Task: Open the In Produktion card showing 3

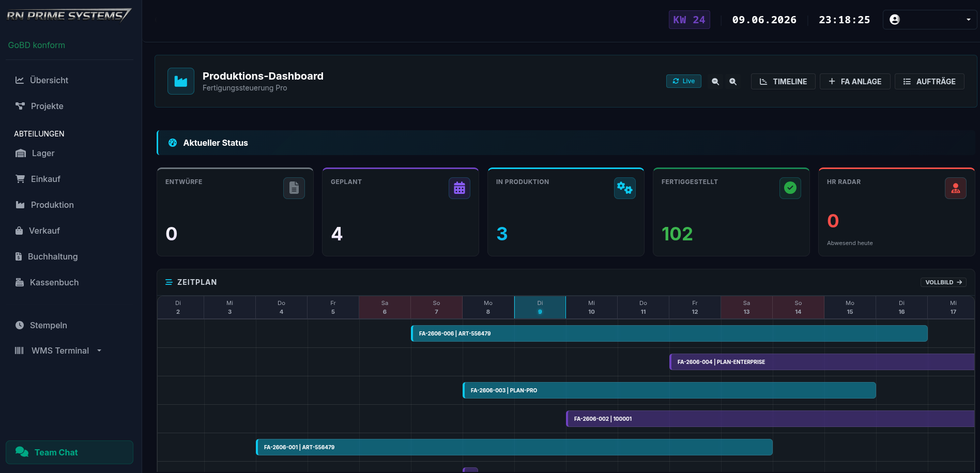Action: point(566,212)
